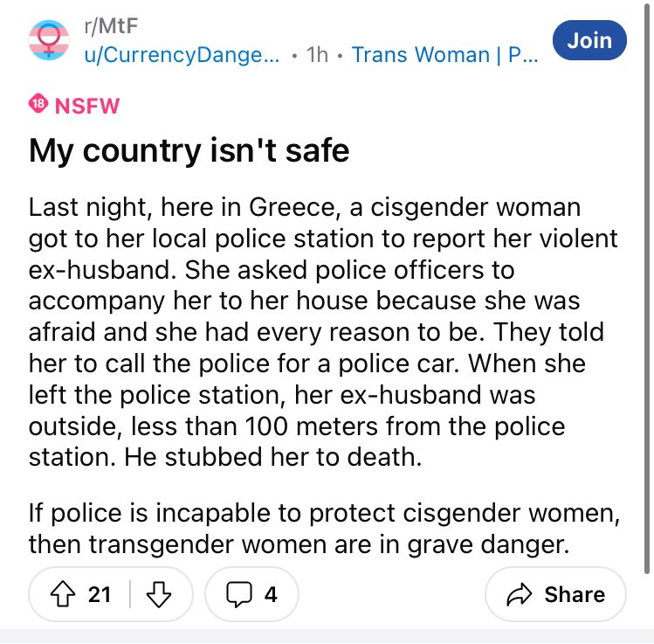Upvote the post with the up arrow

[65, 594]
